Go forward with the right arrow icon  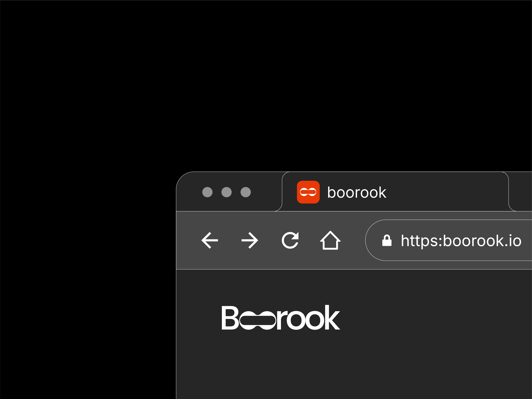point(250,240)
